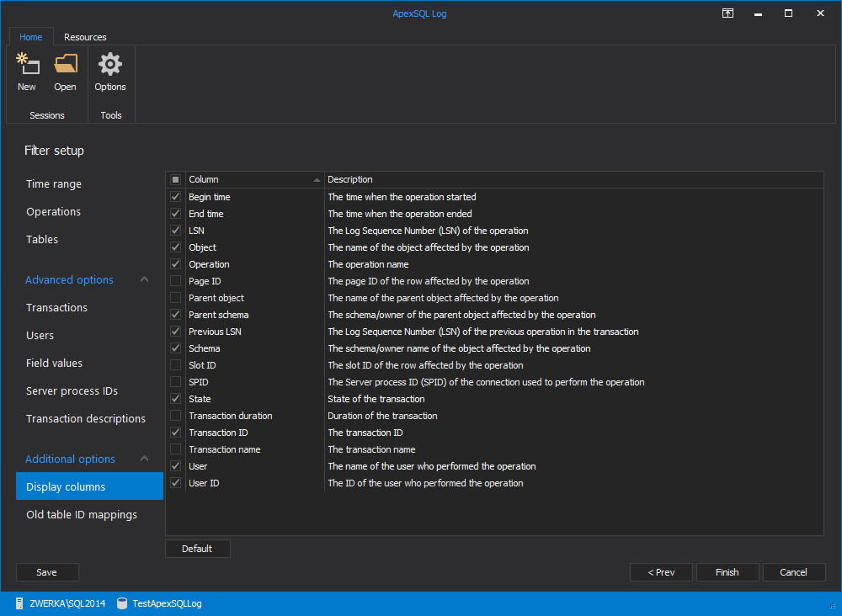Uncheck the State column checkbox

pyautogui.click(x=176, y=399)
